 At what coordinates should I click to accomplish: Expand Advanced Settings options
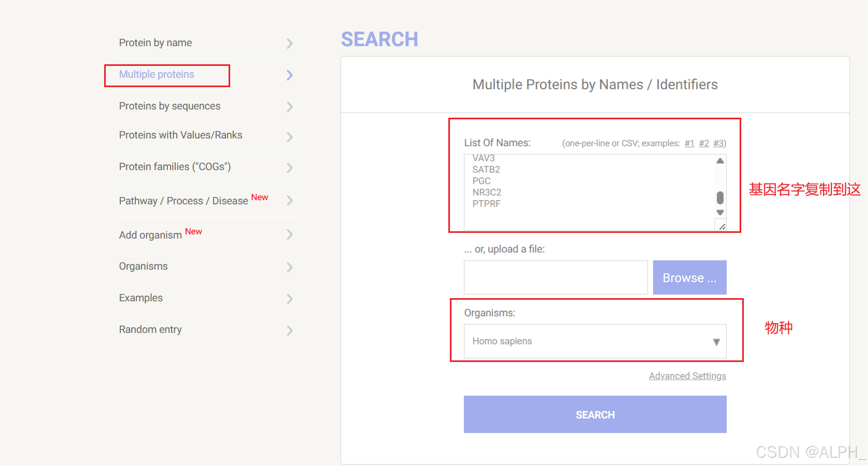click(687, 376)
